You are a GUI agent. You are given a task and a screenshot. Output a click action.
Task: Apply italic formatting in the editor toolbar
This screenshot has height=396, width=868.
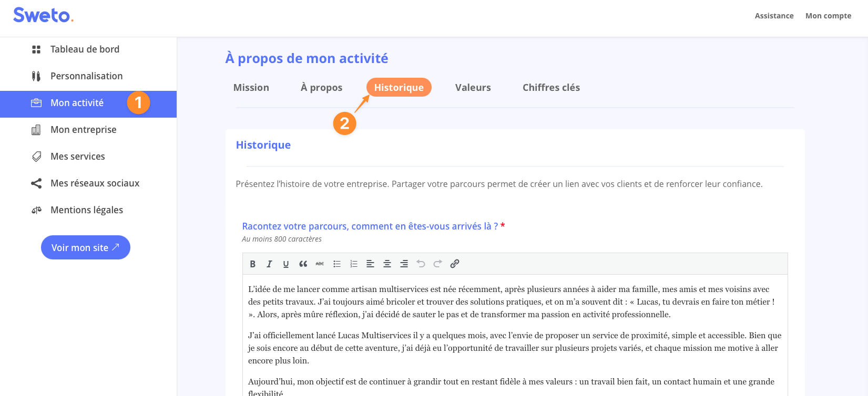click(x=269, y=264)
